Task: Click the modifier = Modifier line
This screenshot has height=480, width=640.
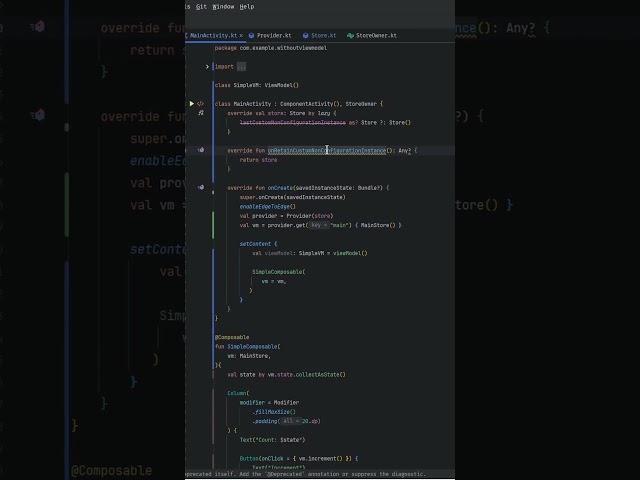Action: (x=269, y=402)
